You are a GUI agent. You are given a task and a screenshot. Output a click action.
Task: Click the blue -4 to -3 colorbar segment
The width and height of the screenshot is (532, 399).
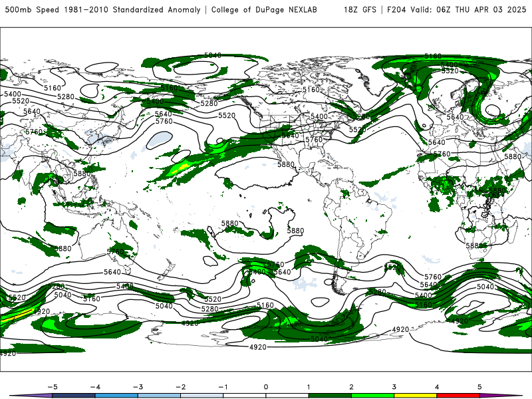pos(116,396)
